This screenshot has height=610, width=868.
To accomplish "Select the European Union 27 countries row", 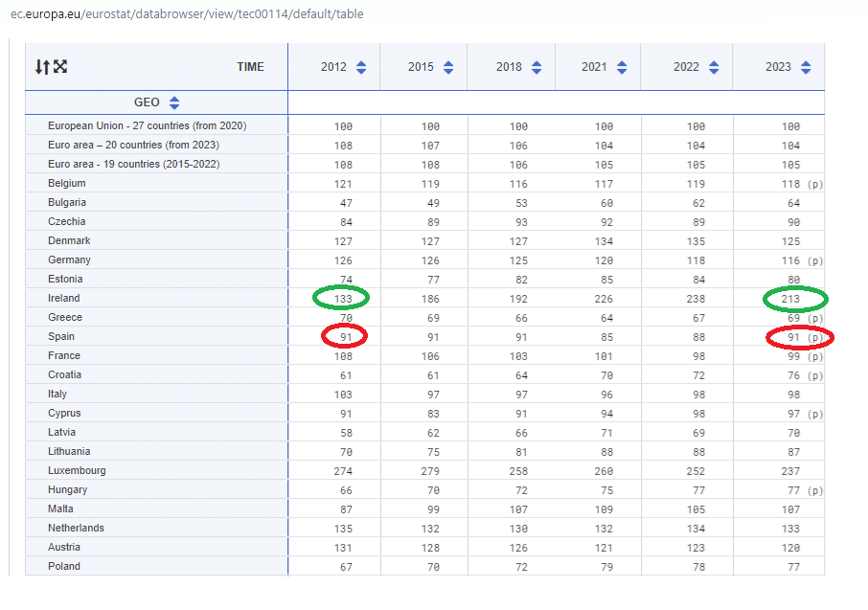I will pos(147,126).
